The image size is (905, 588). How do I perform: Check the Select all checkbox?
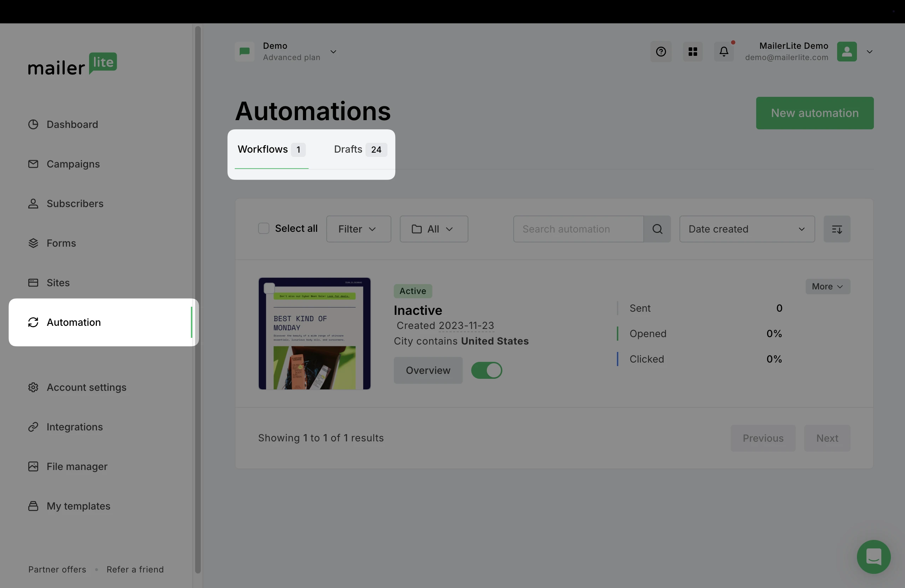click(263, 228)
